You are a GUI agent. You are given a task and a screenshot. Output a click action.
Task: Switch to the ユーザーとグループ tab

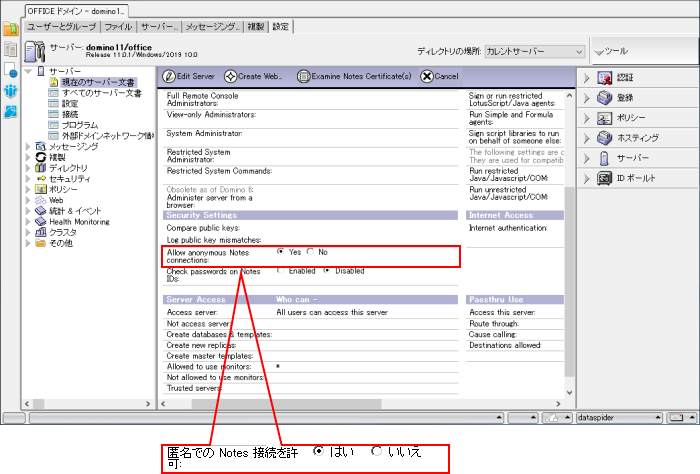pos(63,26)
